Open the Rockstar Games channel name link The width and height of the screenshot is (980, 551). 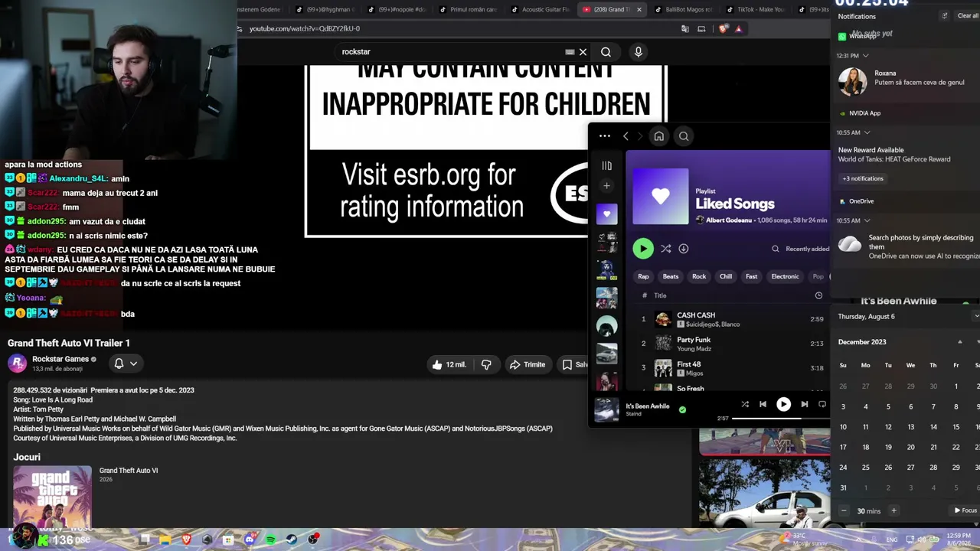point(60,359)
